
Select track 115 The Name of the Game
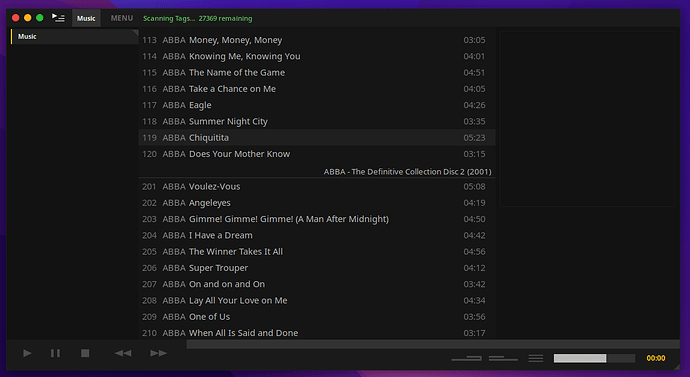tap(317, 73)
